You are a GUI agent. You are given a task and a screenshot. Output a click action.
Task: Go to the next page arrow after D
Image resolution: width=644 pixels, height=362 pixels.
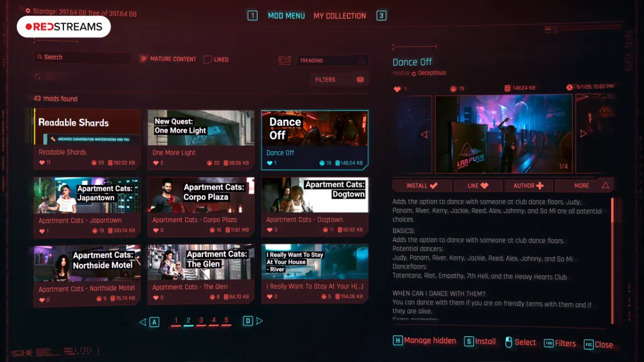[260, 321]
